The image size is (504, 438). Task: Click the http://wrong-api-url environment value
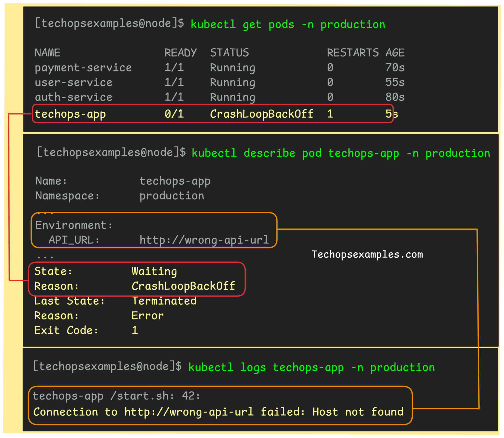204,240
